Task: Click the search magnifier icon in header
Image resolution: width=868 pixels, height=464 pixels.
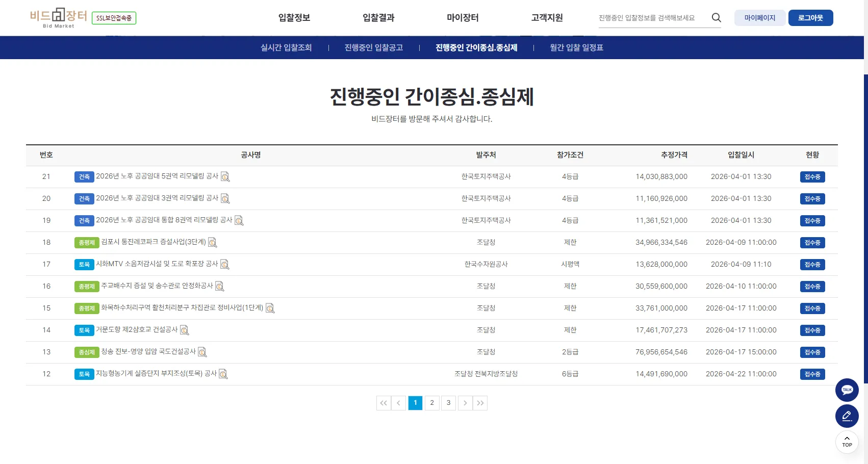Action: (x=716, y=18)
